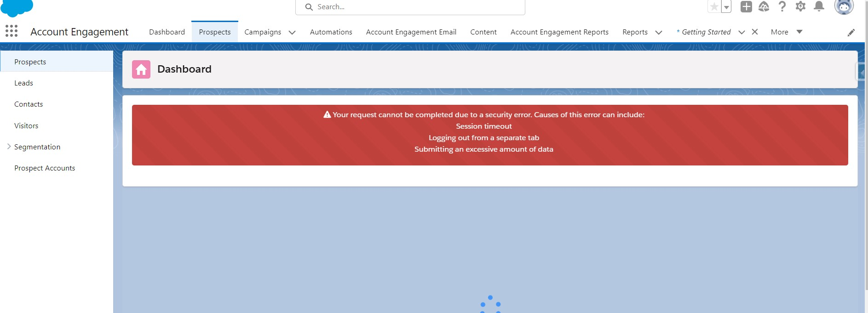Open the favorites list dropdown arrow

(x=726, y=7)
